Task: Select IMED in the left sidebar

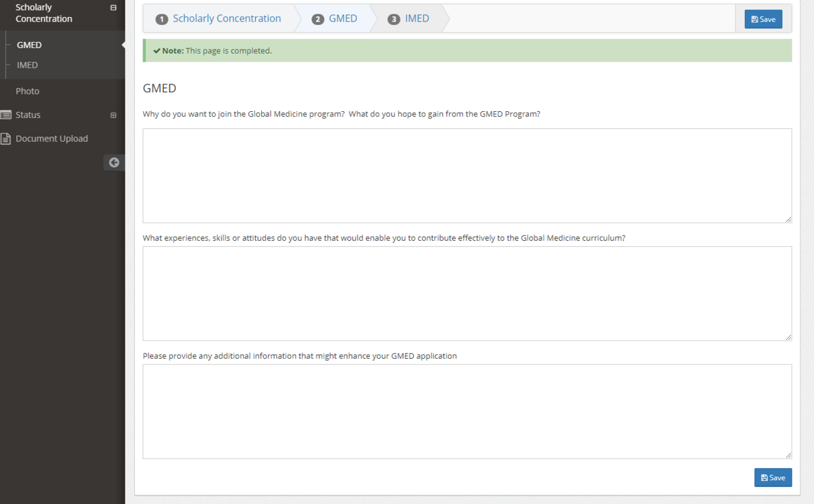Action: click(x=27, y=65)
